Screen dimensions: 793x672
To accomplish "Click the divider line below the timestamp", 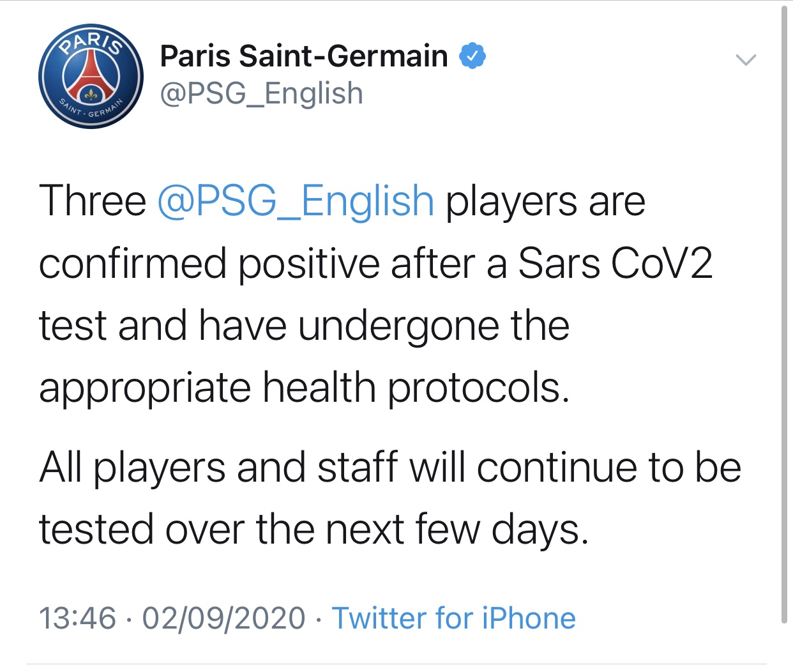I will click(x=396, y=663).
